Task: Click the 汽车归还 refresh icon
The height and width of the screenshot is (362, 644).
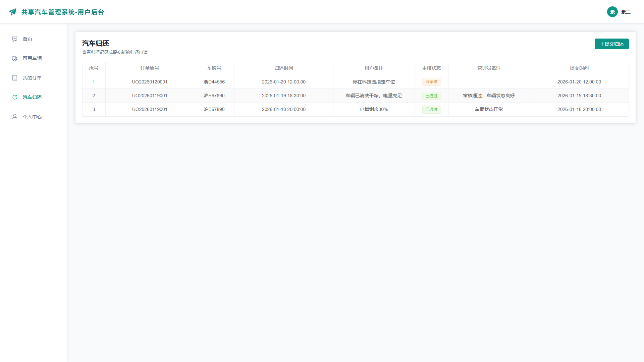Action: [15, 97]
